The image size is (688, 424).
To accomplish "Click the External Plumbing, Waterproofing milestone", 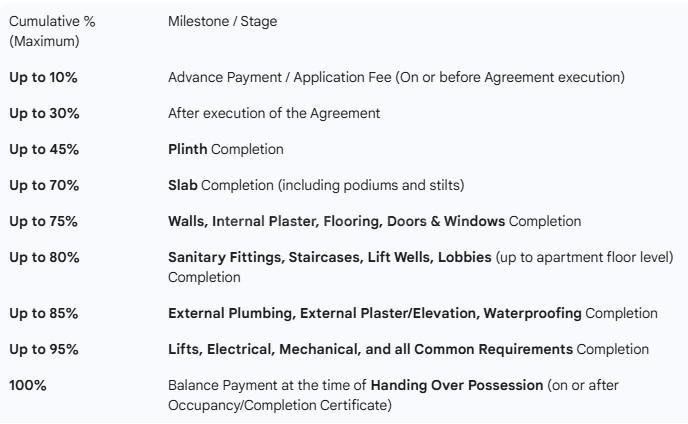I will point(412,313).
